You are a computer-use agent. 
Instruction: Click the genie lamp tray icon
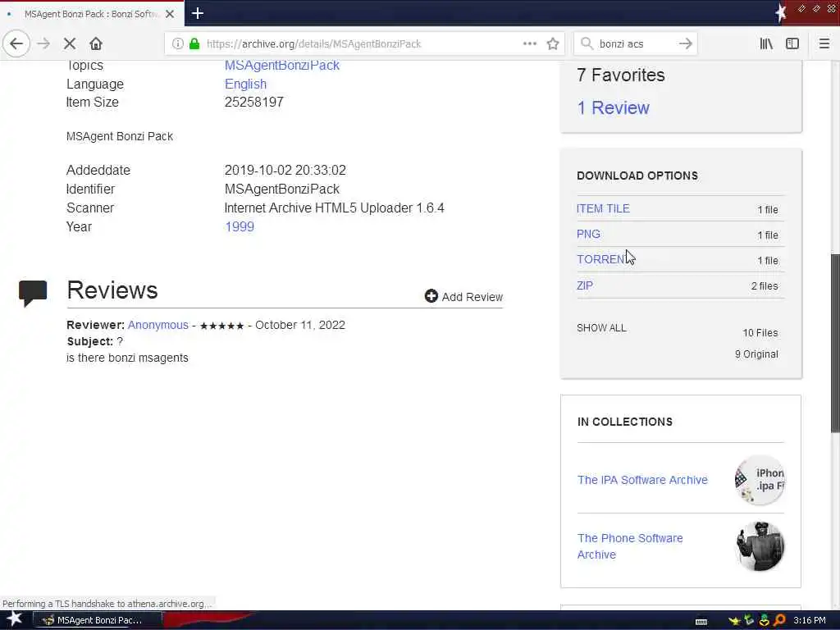[734, 620]
